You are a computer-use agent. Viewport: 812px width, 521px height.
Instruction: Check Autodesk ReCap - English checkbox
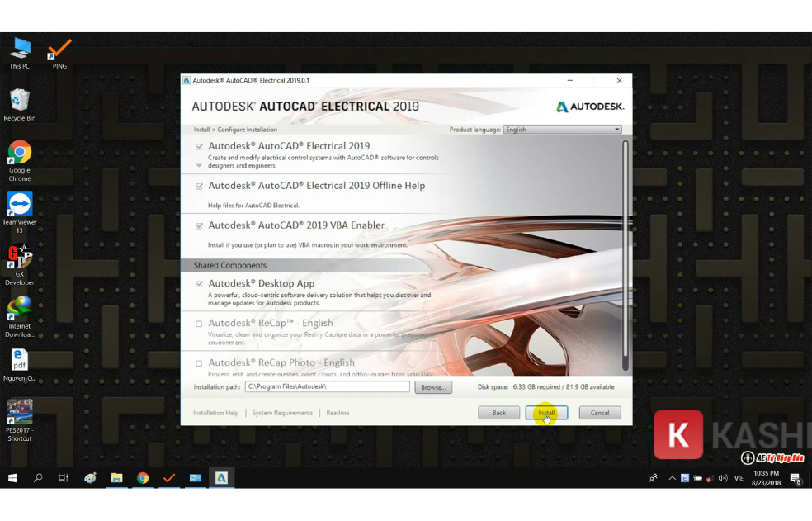199,324
